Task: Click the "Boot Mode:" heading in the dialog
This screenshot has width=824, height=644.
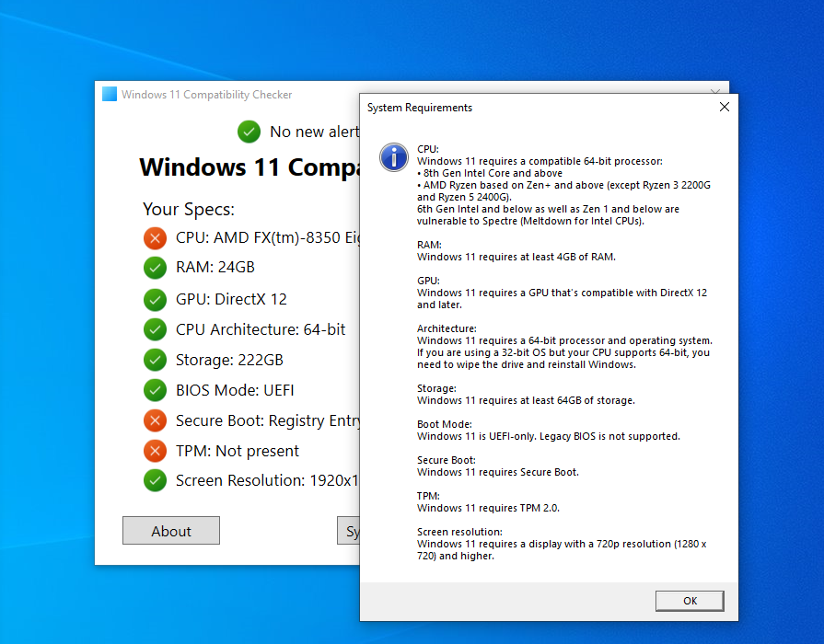Action: [445, 424]
